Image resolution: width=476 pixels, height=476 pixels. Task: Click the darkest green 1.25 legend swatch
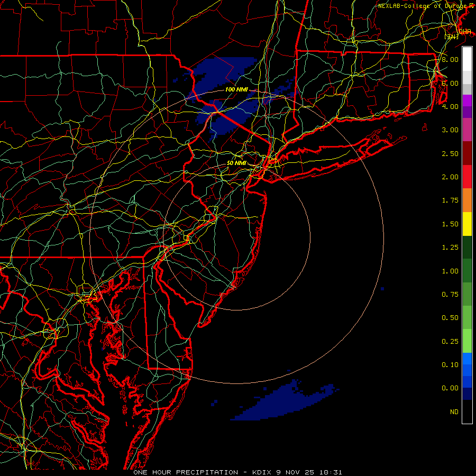click(467, 248)
